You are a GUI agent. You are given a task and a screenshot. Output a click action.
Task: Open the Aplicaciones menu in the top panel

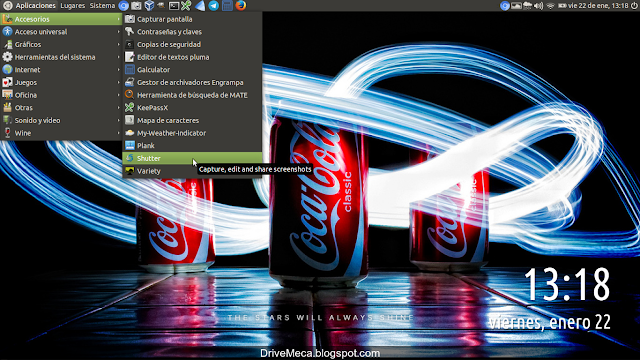(30, 6)
